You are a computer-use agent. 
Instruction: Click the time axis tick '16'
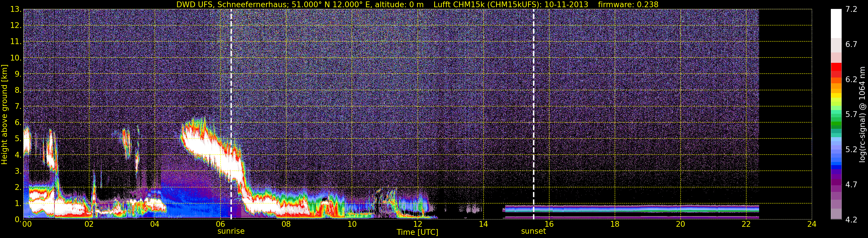[x=549, y=224]
